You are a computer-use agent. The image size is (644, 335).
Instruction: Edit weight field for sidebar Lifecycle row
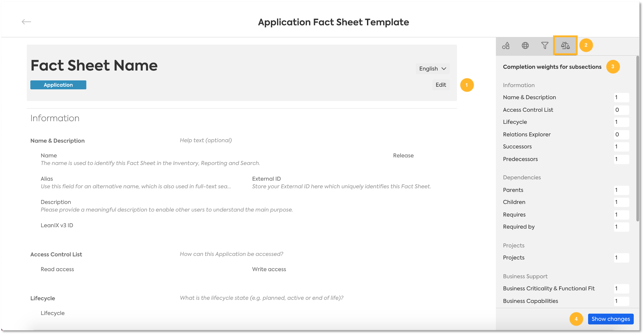point(621,122)
